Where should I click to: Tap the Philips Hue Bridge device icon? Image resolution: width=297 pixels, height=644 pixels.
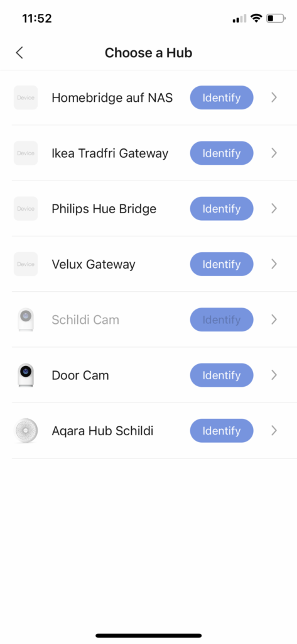point(26,209)
